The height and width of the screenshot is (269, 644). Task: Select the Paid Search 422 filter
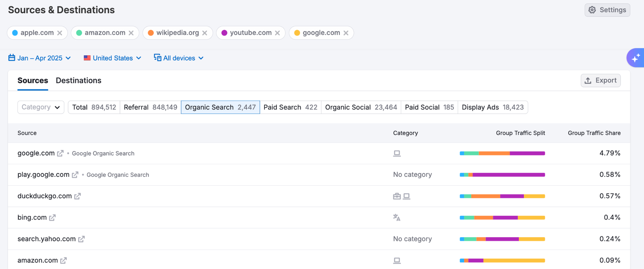[290, 107]
